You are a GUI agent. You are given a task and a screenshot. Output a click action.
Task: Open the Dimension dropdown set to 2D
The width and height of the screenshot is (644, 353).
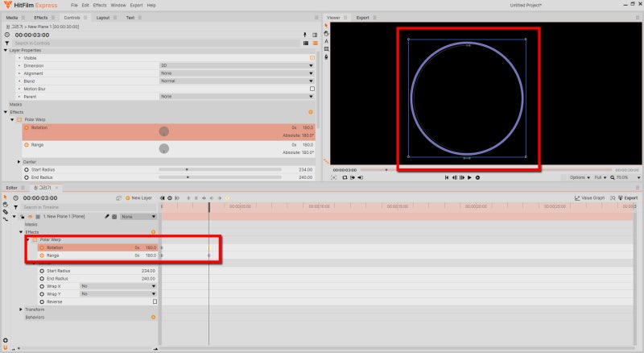[237, 65]
